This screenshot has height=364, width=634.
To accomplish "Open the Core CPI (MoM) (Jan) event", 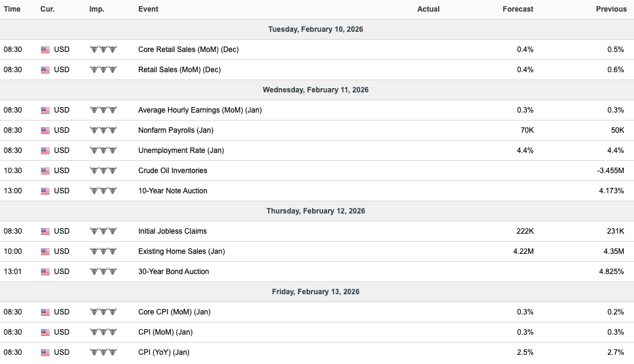I will pos(174,312).
